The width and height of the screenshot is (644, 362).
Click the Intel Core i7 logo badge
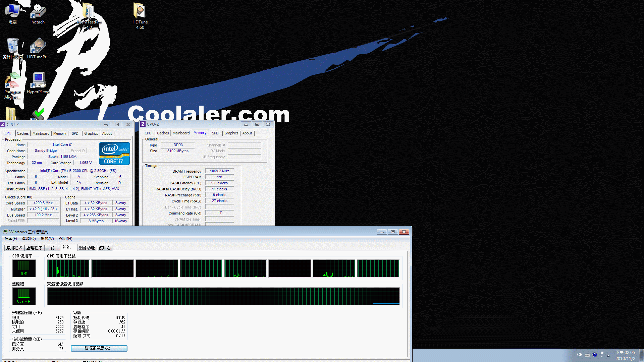(114, 154)
